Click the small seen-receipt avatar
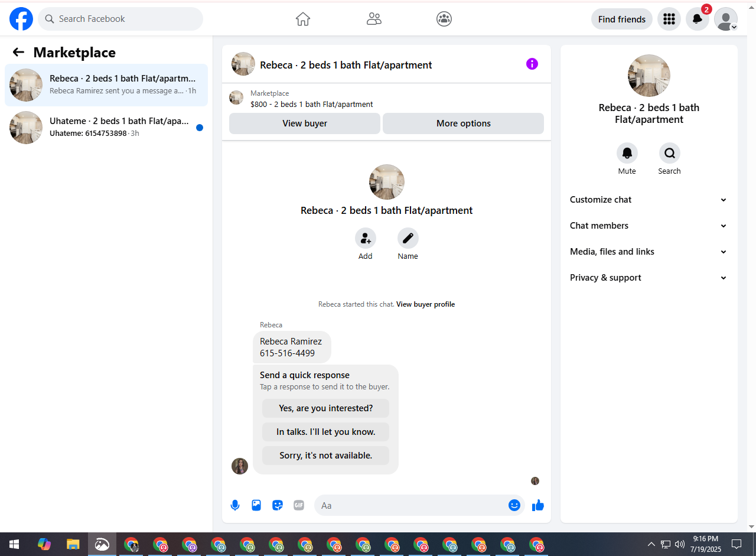The width and height of the screenshot is (756, 556). 535,481
